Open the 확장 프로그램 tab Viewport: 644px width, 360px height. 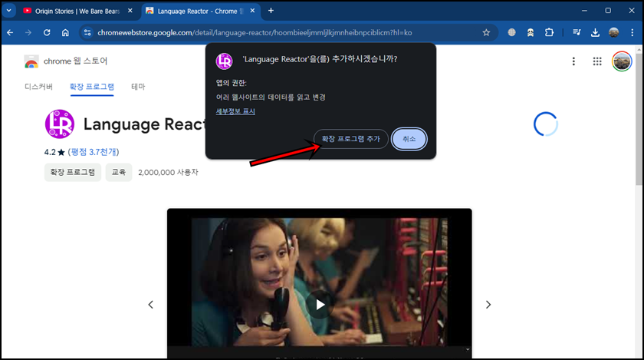click(91, 87)
